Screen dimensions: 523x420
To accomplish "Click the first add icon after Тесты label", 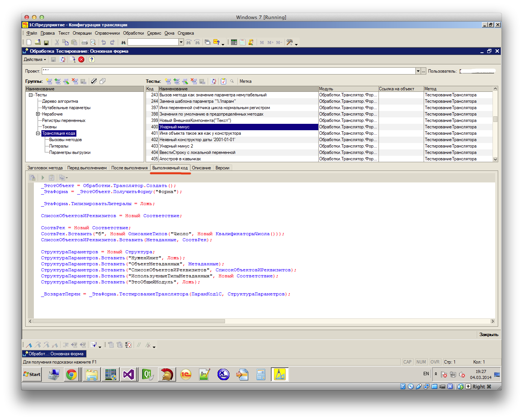I will tap(168, 81).
